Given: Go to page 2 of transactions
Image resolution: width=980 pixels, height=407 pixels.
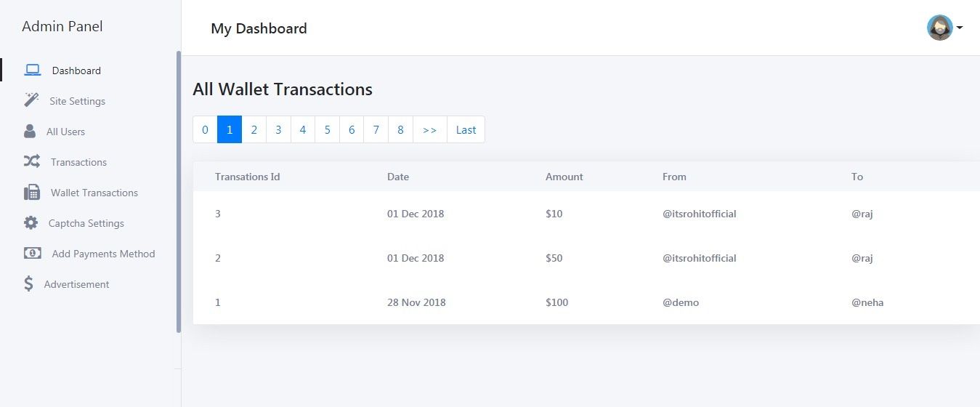Looking at the screenshot, I should [254, 130].
